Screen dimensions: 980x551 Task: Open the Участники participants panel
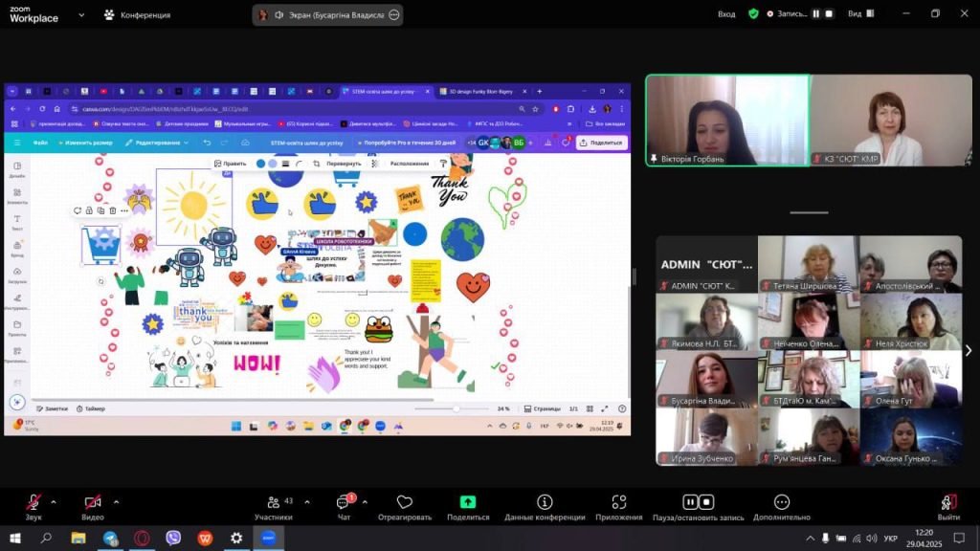[x=274, y=507]
